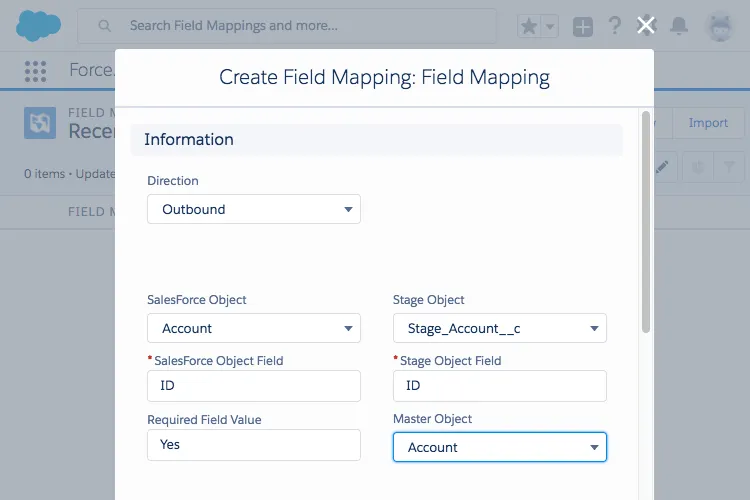Open the Master Object dropdown

click(x=499, y=447)
